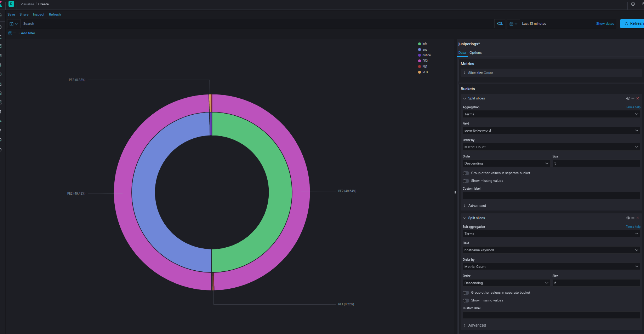Open the saved query menu icon

click(13, 24)
